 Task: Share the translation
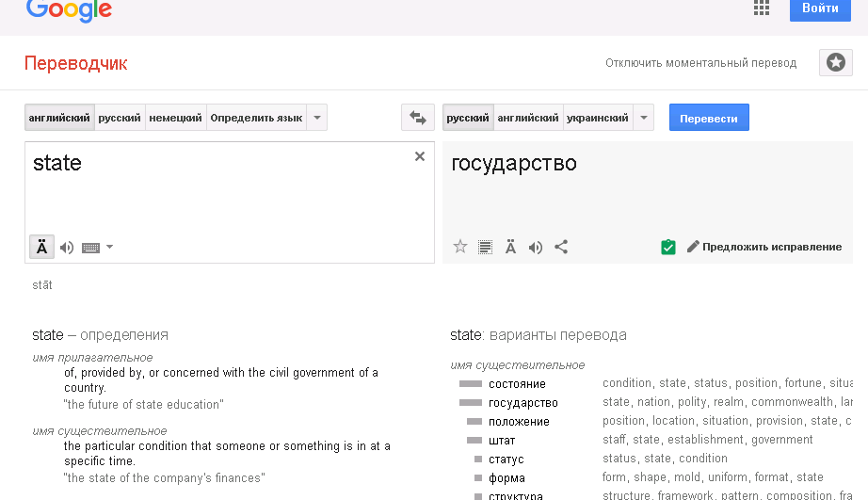pos(561,247)
